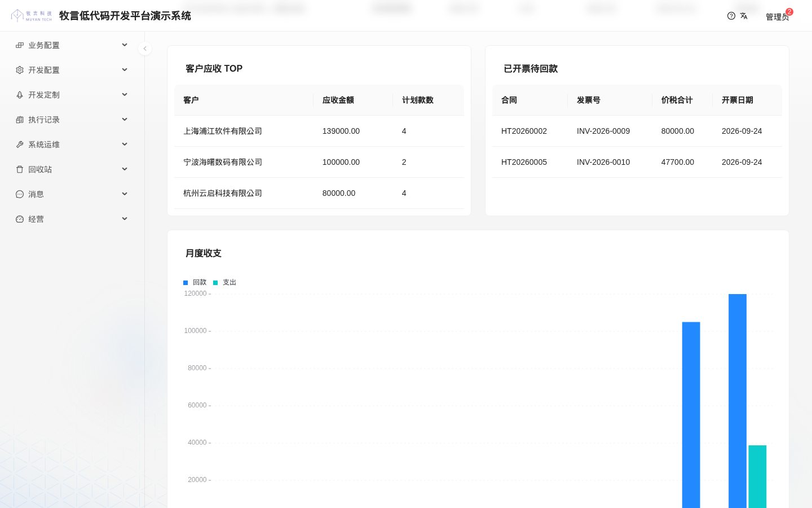Expand the 业务配置 menu chevron
The image size is (812, 508).
[125, 45]
